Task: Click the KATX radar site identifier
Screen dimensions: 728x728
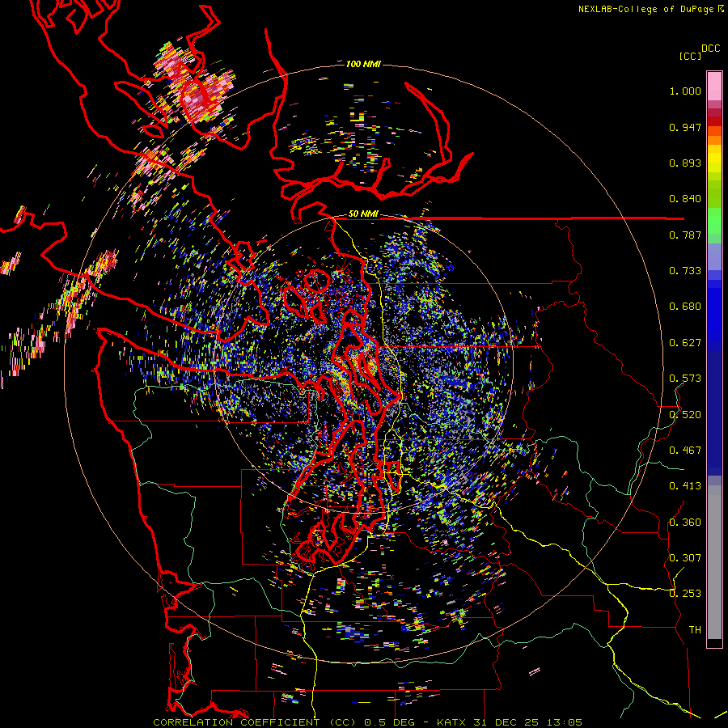Action: pos(451,722)
